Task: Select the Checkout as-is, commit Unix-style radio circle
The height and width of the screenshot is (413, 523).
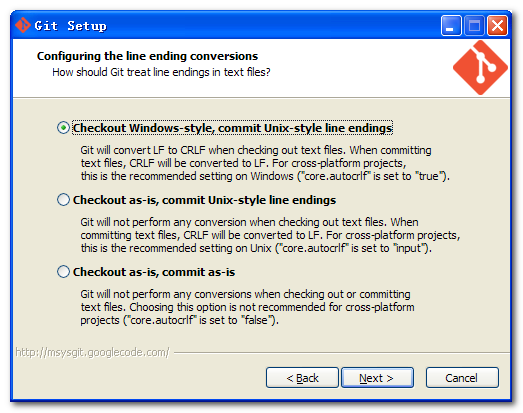Action: pos(63,200)
